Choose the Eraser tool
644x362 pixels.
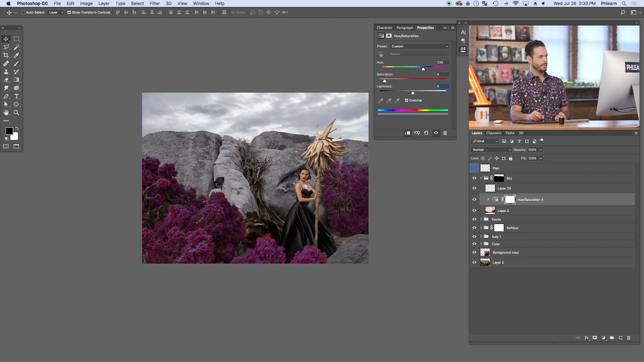(6, 80)
